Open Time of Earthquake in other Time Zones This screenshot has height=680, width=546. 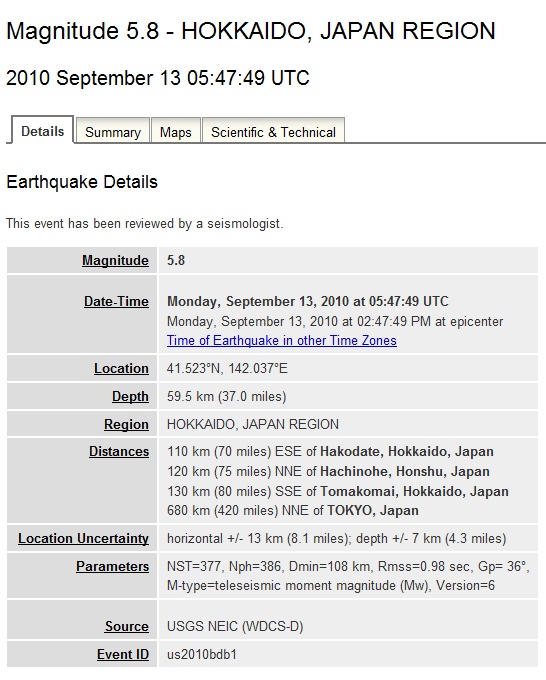(282, 340)
